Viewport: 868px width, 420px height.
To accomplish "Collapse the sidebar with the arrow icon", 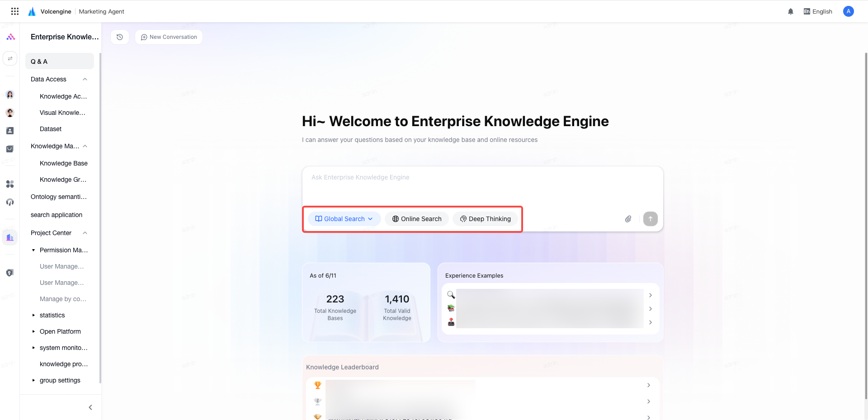I will [90, 407].
